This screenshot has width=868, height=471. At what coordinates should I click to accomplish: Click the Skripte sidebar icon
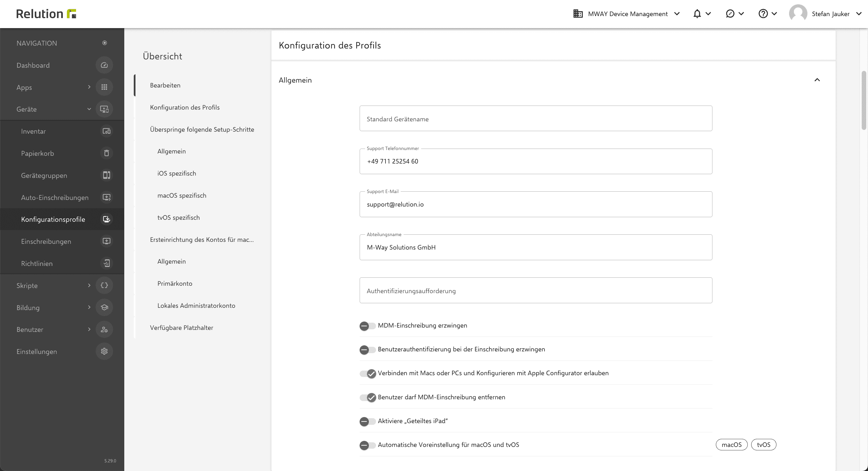104,285
